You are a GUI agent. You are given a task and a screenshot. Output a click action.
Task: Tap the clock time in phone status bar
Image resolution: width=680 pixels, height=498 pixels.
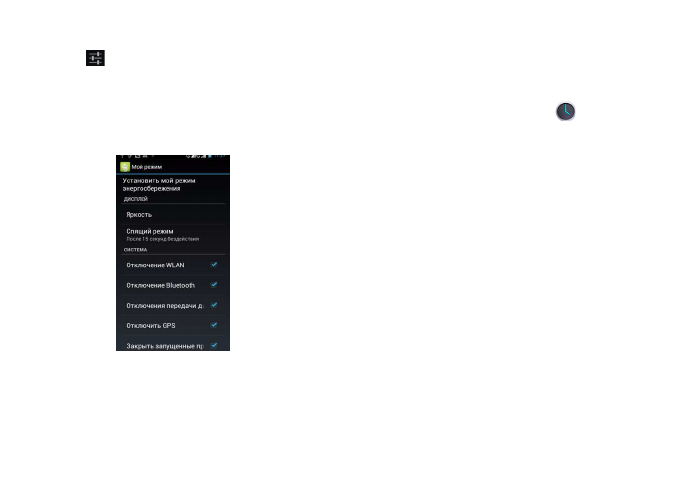click(220, 156)
